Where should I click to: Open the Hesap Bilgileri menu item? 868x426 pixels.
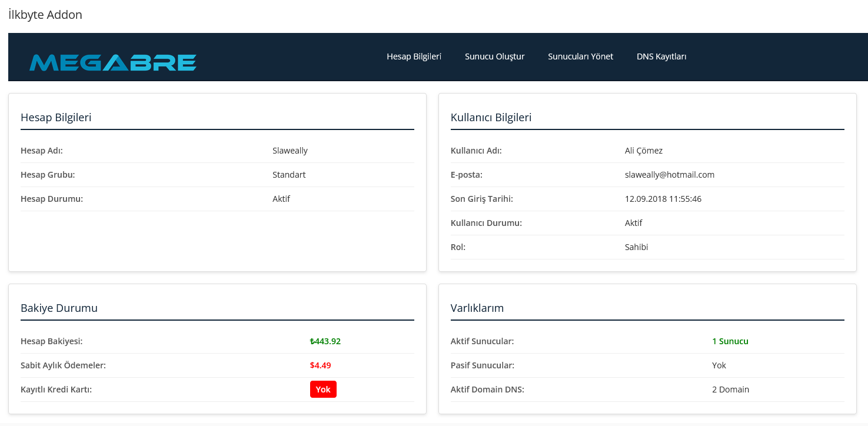(x=414, y=56)
